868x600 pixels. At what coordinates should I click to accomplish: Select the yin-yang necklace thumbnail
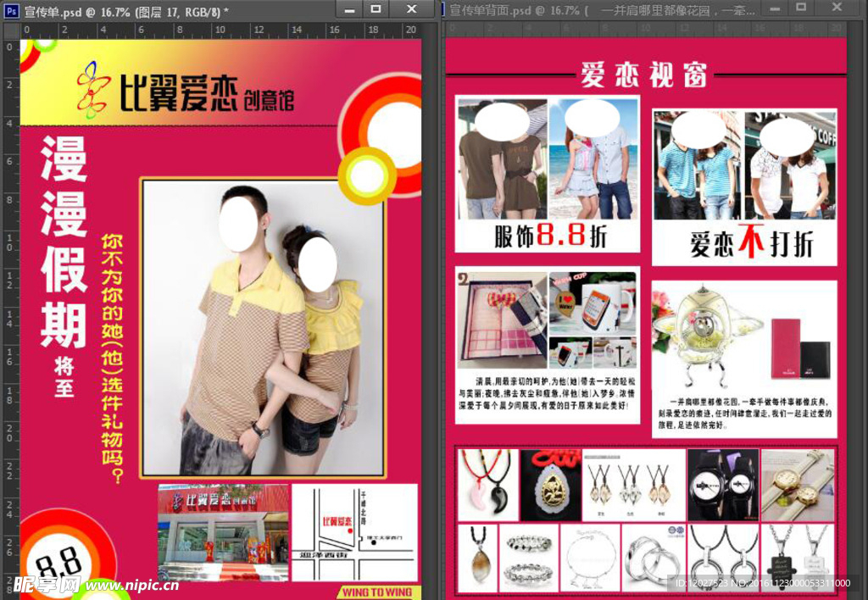point(488,484)
